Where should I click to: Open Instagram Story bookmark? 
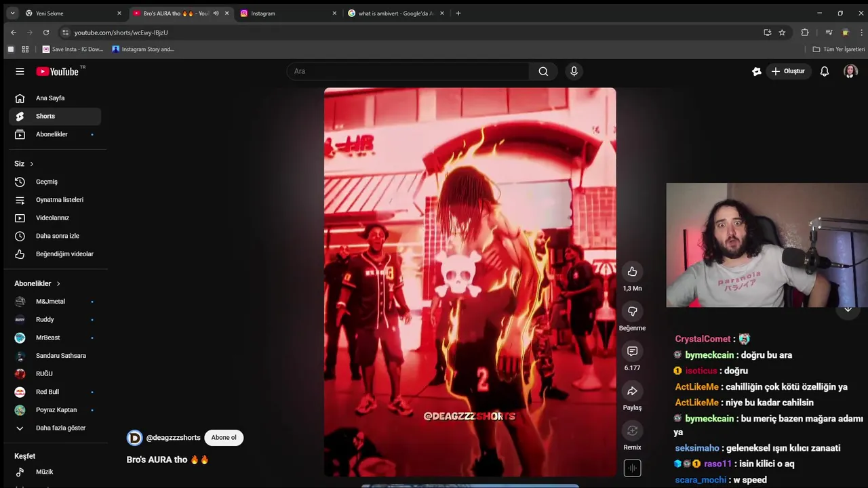coord(143,49)
